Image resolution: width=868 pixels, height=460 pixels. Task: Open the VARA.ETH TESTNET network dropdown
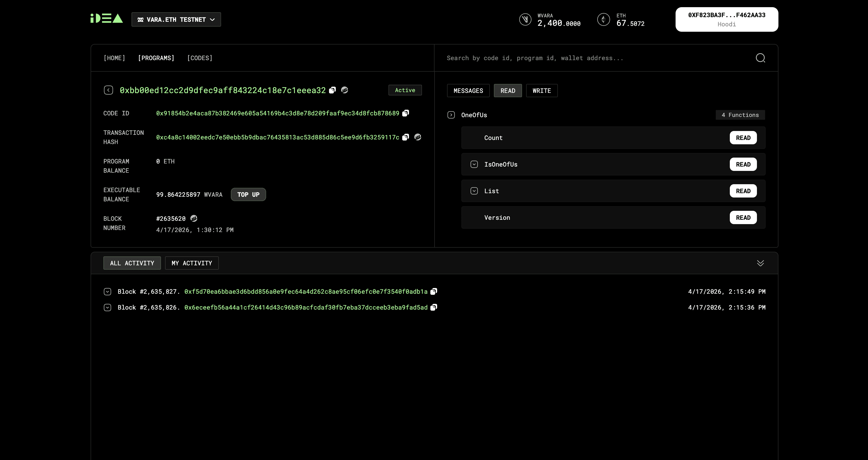(x=176, y=19)
